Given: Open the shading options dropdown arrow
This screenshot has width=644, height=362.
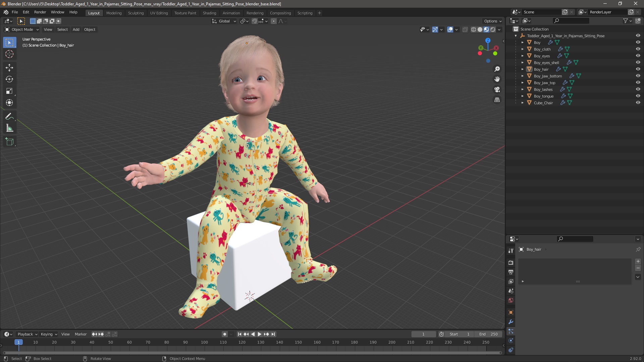Looking at the screenshot, I should click(499, 29).
